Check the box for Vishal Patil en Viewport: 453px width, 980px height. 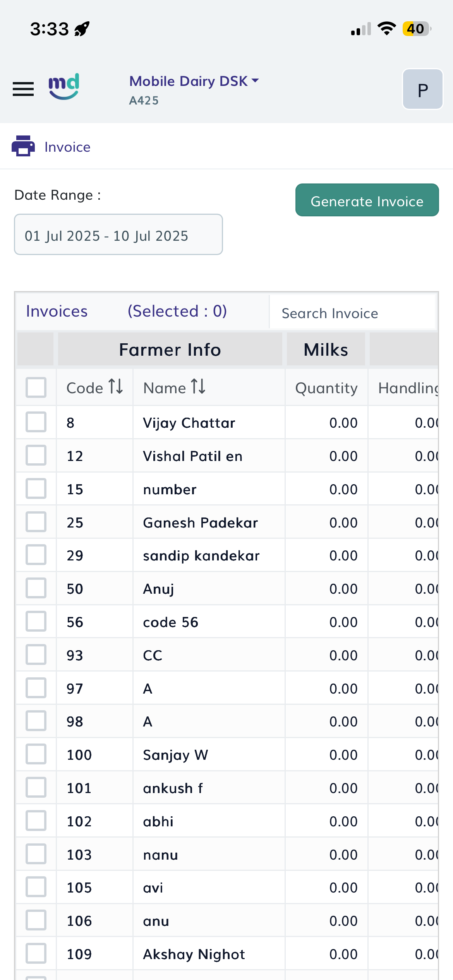pos(36,455)
